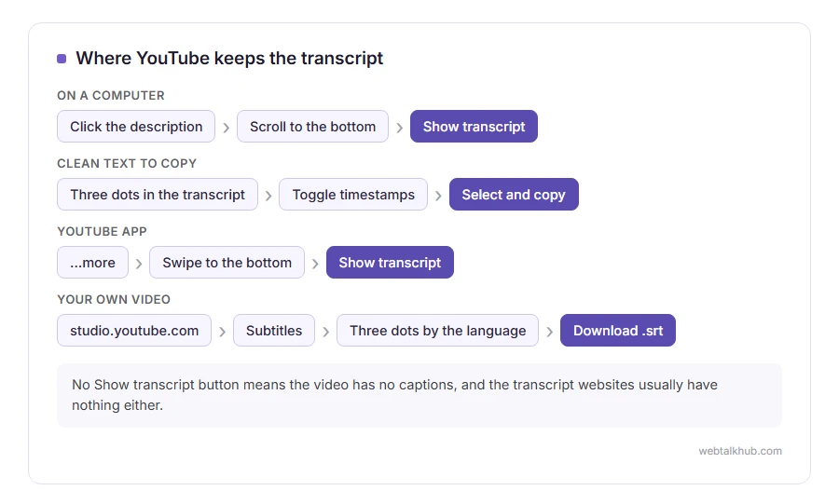Click the 'YOUR OWN VIDEO' label
839x504 pixels.
[114, 299]
